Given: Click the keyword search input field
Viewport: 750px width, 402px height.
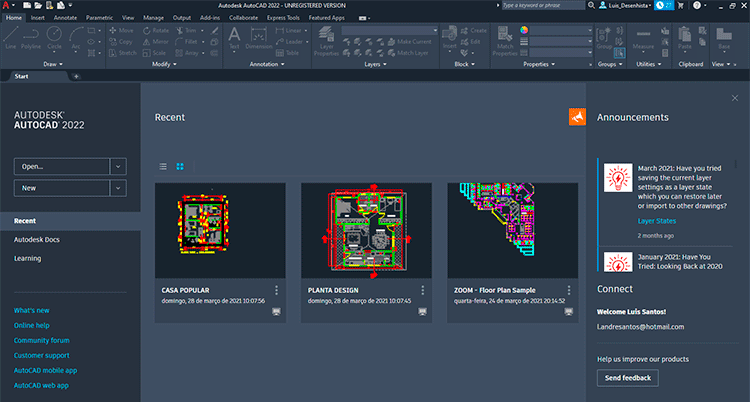Looking at the screenshot, I should tap(543, 5).
